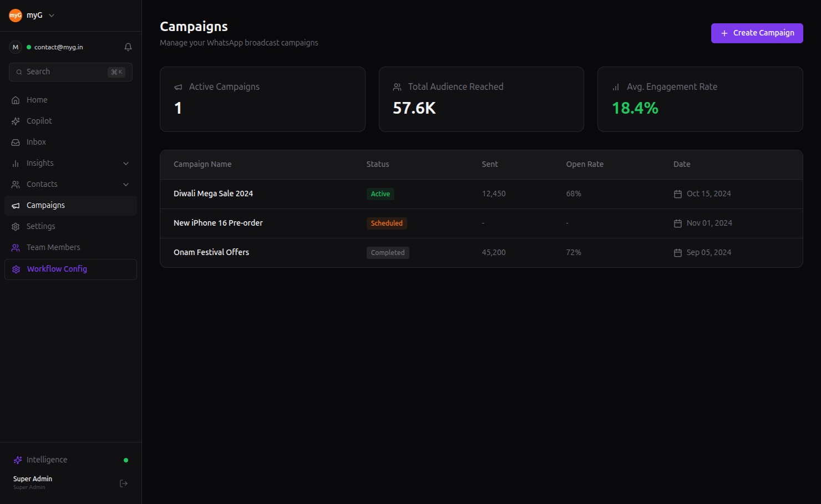821x504 pixels.
Task: Click the Sent column header
Action: click(x=490, y=165)
